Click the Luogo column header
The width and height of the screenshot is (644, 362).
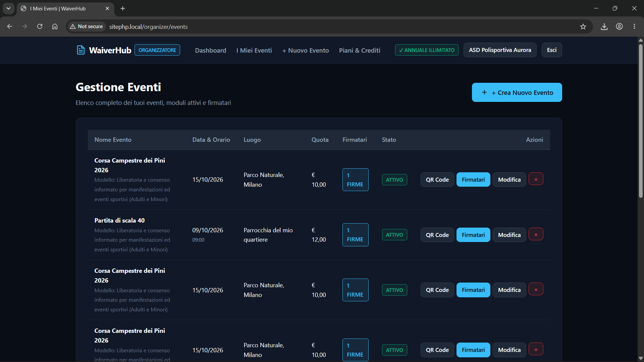(252, 140)
